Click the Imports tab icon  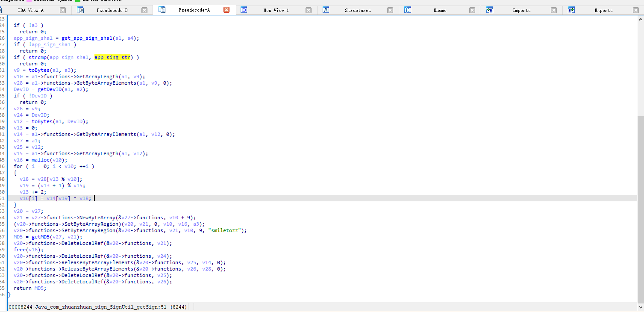(x=489, y=10)
